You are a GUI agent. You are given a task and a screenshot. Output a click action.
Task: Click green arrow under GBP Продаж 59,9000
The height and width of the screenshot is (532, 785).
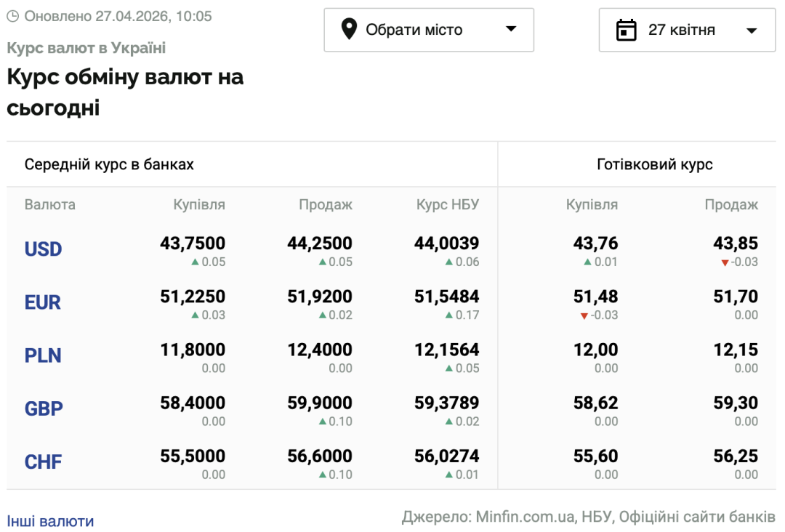(322, 422)
